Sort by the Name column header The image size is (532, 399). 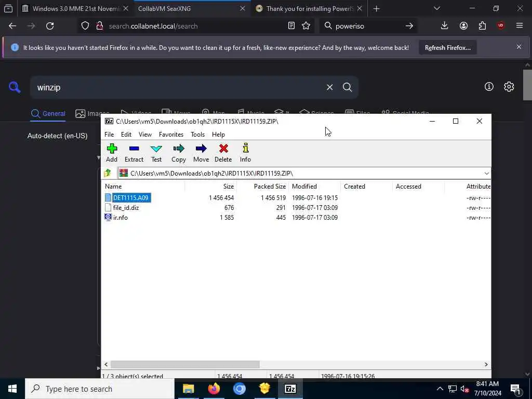click(143, 187)
